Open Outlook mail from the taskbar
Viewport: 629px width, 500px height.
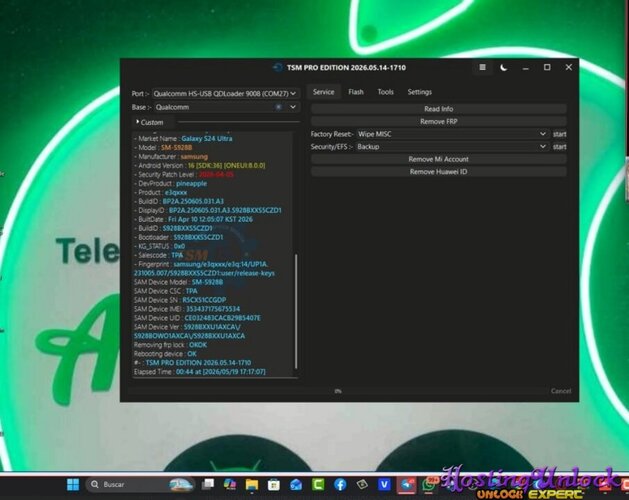pyautogui.click(x=296, y=485)
